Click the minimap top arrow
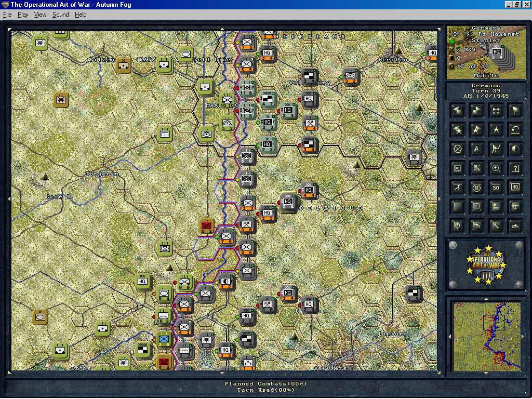532x399 pixels. tap(486, 299)
